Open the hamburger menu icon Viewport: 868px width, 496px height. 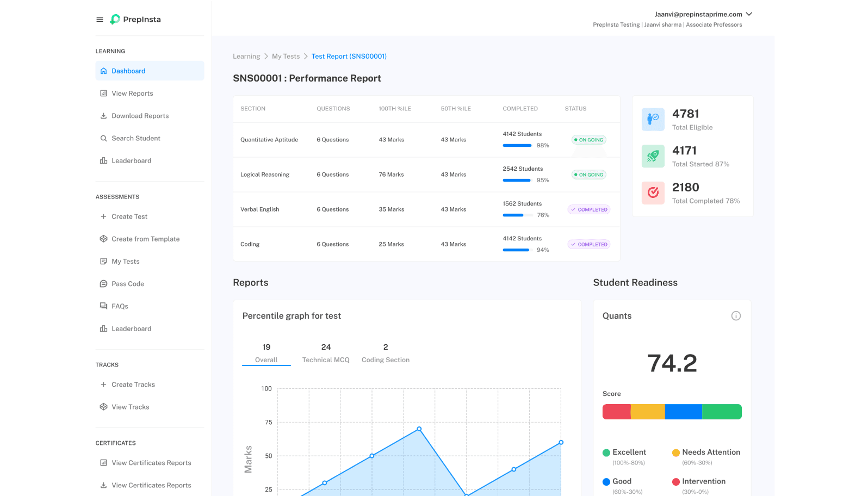(100, 20)
